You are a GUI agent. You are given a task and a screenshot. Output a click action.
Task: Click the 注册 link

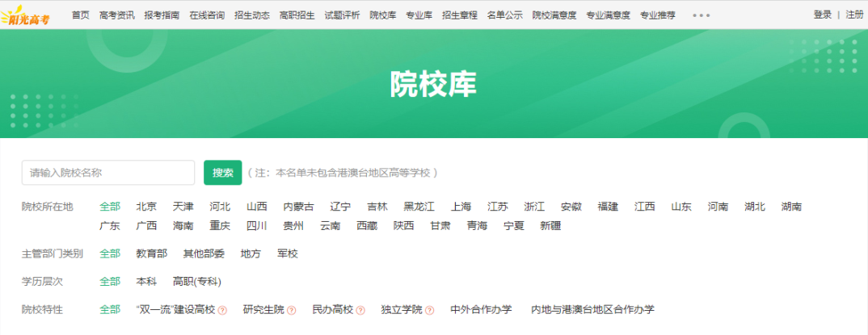point(855,15)
